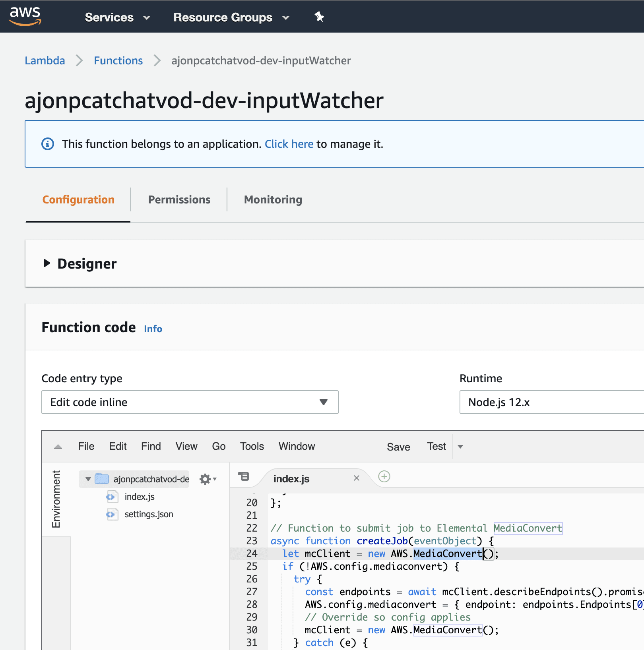Open the Runtime Node.js 12.x dropdown
Screen dimensions: 644x650
[x=552, y=402]
